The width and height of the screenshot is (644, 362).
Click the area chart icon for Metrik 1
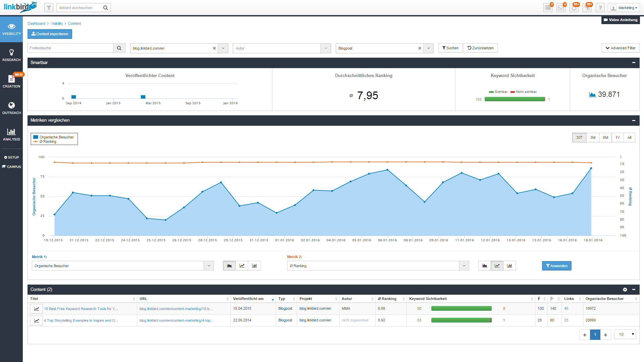coord(229,266)
